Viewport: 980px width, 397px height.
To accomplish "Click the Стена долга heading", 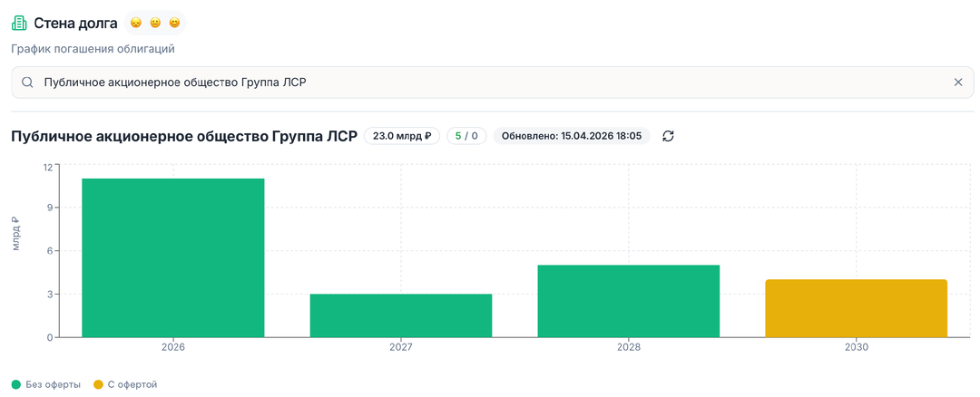I will coord(75,24).
